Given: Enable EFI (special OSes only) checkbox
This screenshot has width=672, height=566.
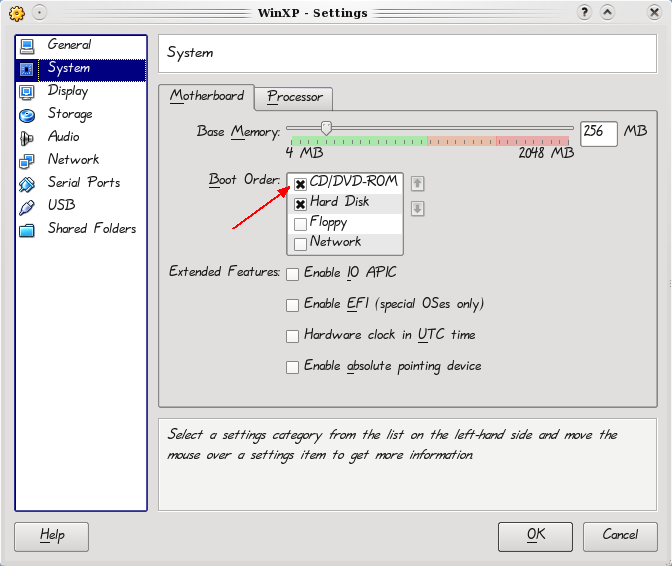Looking at the screenshot, I should tap(292, 305).
